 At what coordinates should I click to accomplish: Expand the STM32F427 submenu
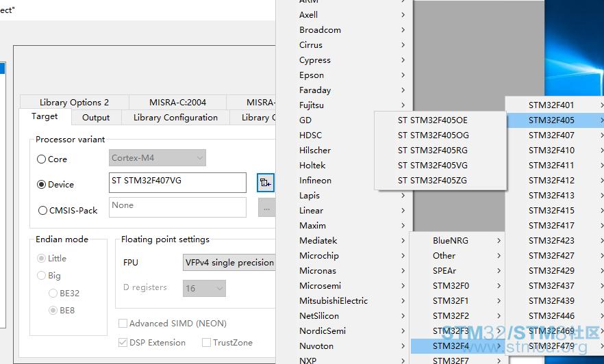[555, 255]
